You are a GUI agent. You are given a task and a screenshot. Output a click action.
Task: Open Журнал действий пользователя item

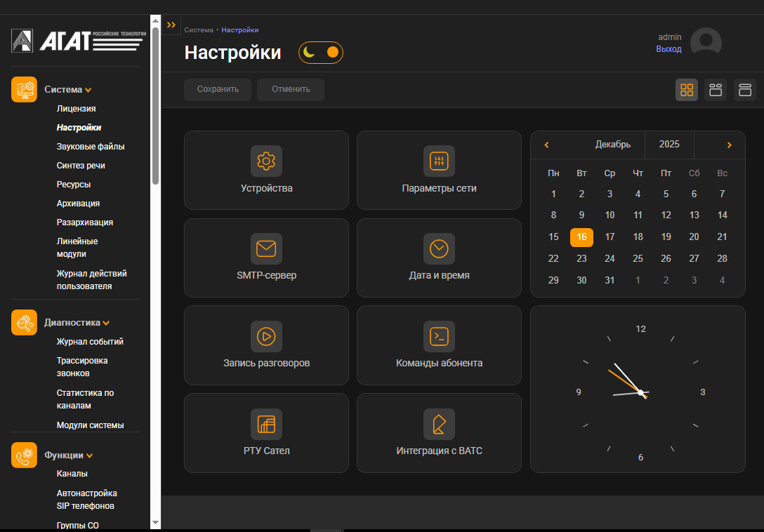coord(91,279)
